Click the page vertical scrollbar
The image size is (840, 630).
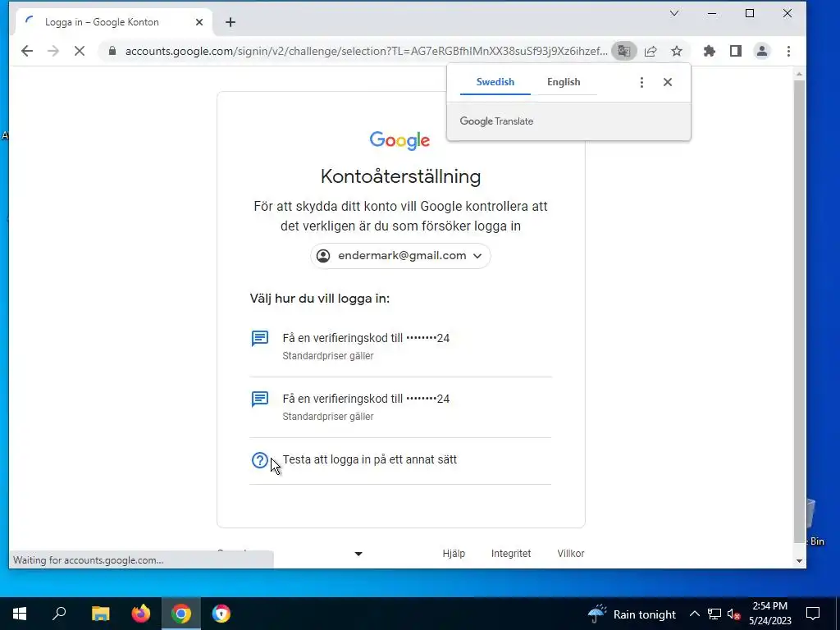799,311
